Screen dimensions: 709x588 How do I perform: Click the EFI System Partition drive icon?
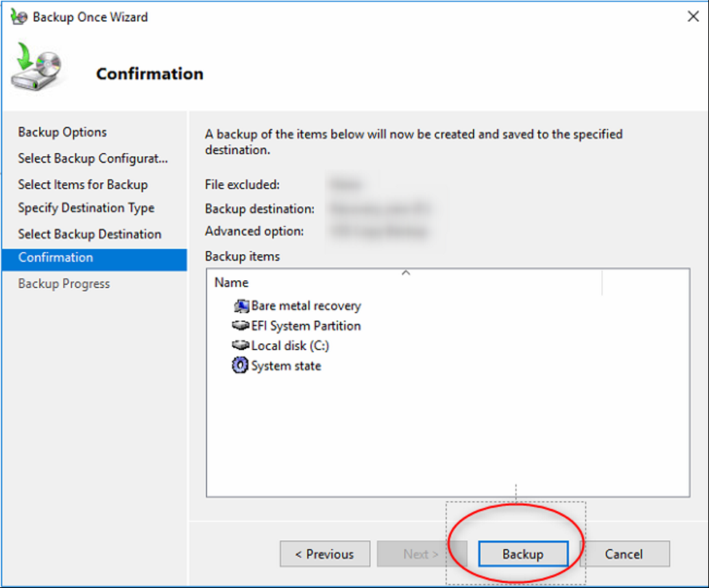pyautogui.click(x=240, y=326)
